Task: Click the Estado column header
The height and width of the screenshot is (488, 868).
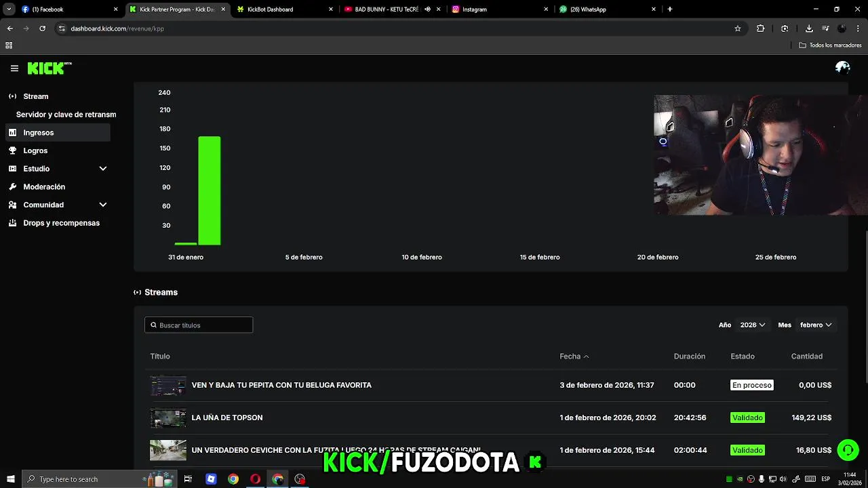Action: pos(743,357)
